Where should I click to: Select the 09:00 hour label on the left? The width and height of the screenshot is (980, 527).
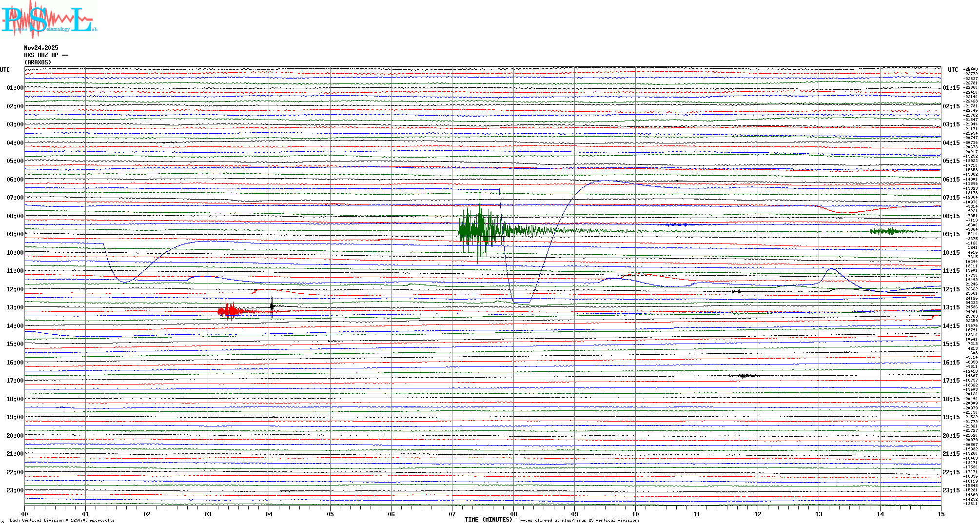(15, 234)
